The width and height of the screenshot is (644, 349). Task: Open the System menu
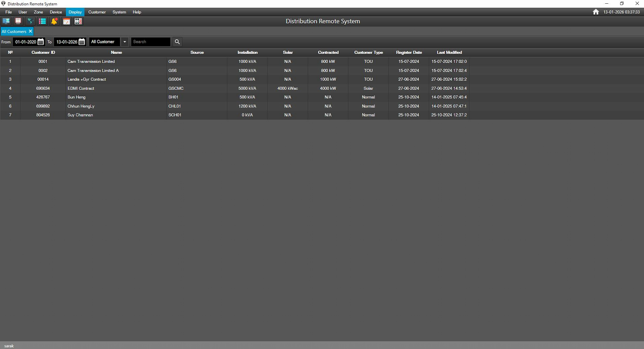pyautogui.click(x=119, y=12)
